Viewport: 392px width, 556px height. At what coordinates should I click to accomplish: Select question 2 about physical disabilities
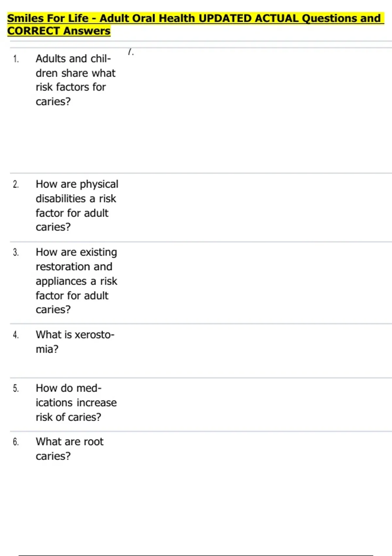click(x=77, y=205)
